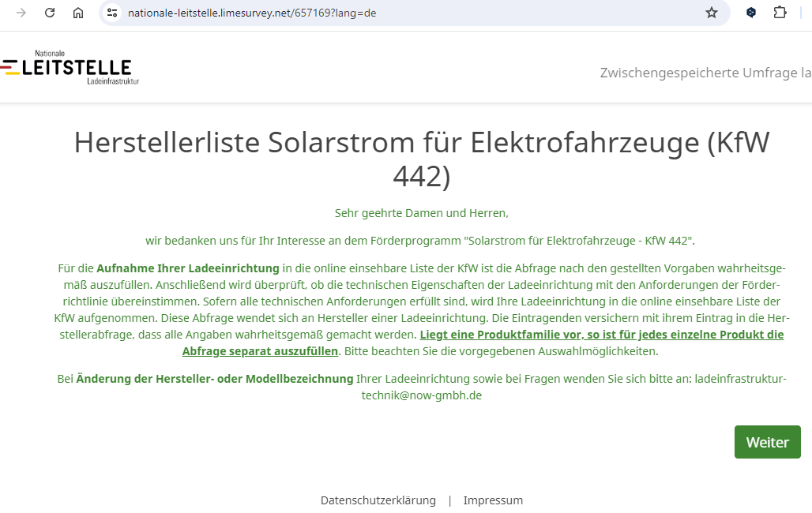This screenshot has width=812, height=513.
Task: Click the greeting 'Sehr geehrte Damen und Herren,'
Action: (422, 213)
